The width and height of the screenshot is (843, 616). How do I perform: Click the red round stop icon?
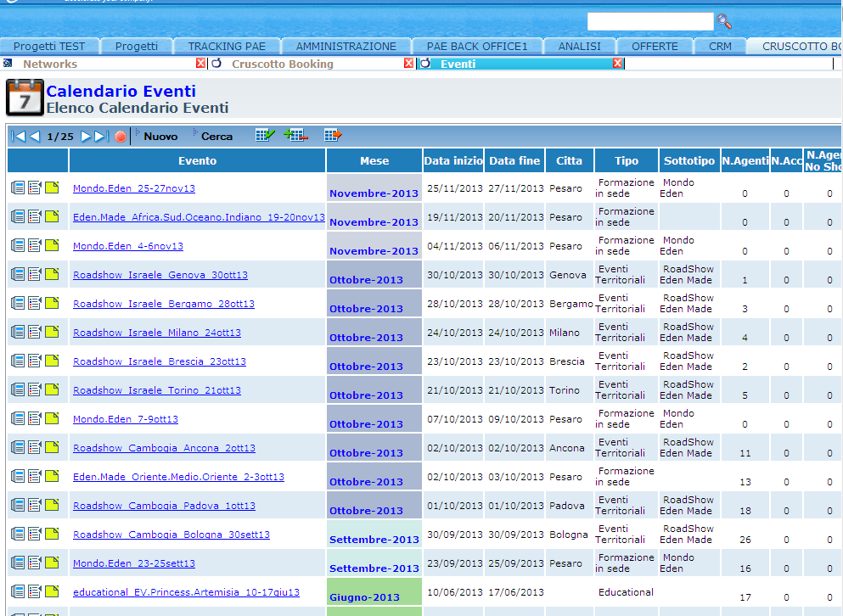coord(121,137)
